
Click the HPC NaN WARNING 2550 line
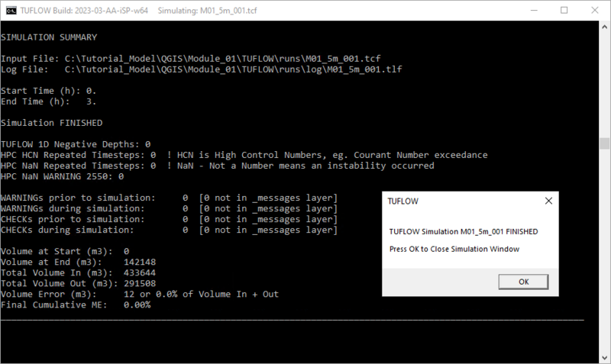click(x=62, y=176)
